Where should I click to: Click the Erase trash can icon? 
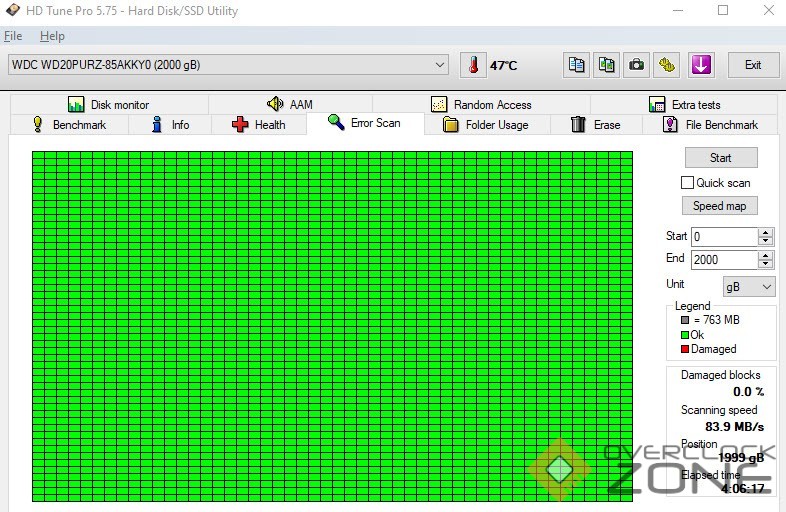(x=578, y=124)
